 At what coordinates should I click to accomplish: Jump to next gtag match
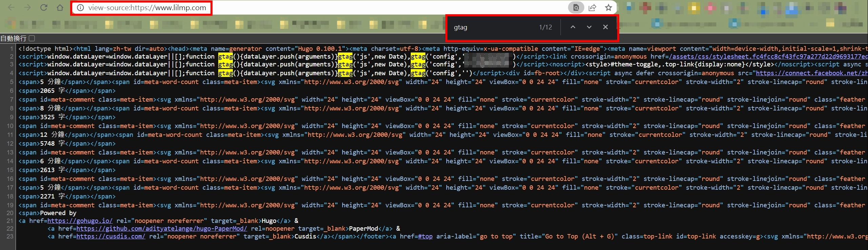pos(589,27)
